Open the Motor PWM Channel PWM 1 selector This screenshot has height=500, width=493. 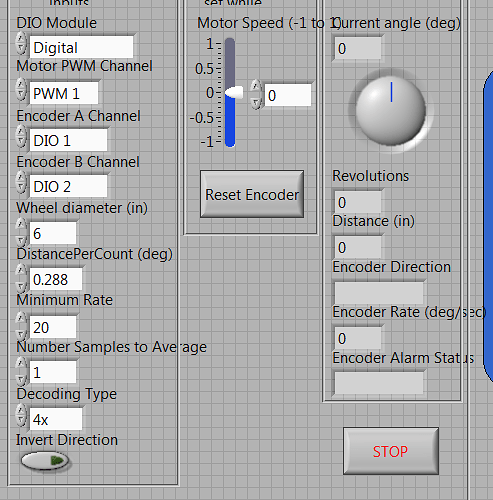click(x=64, y=93)
